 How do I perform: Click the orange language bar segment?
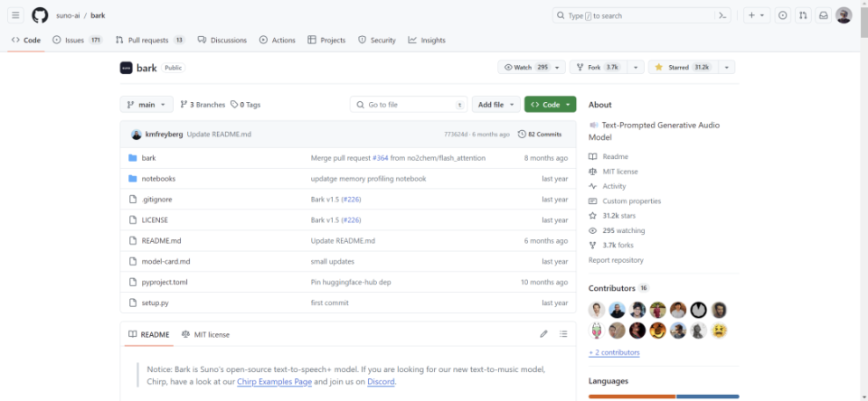631,396
